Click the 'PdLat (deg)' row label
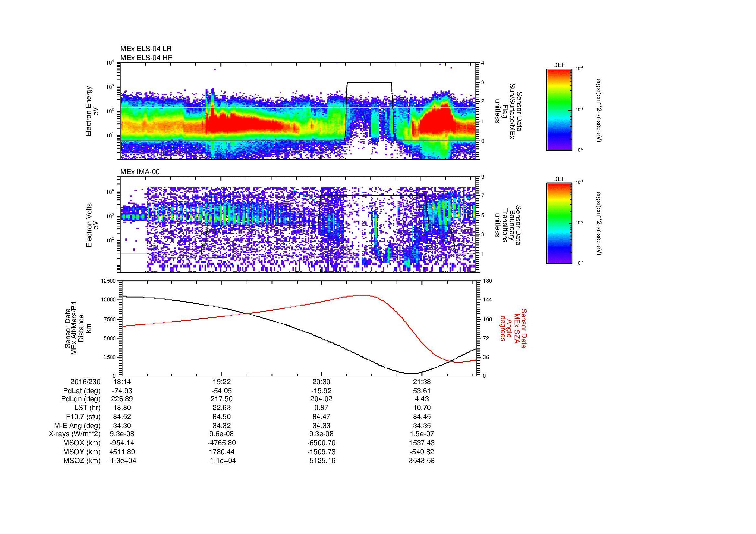This screenshot has width=756, height=534. (82, 391)
